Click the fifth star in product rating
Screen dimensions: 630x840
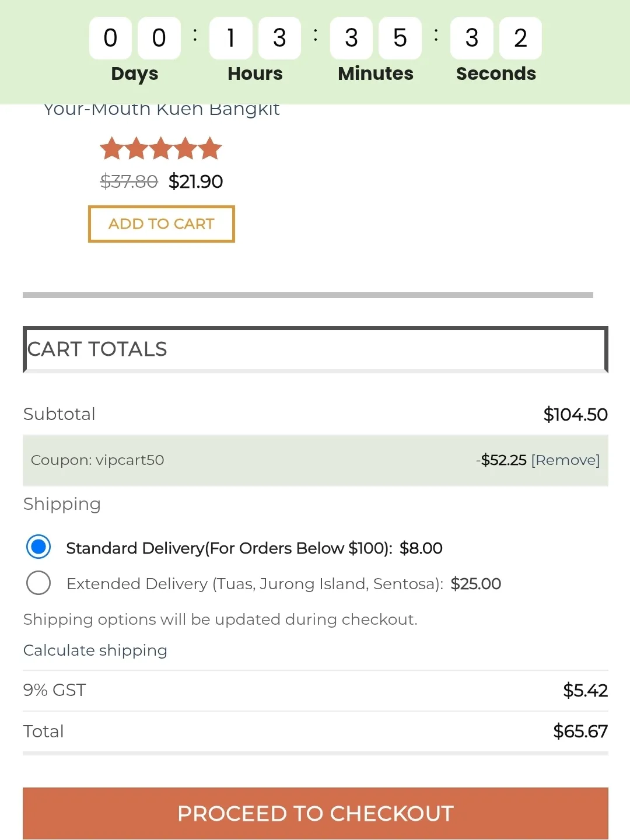pyautogui.click(x=210, y=149)
